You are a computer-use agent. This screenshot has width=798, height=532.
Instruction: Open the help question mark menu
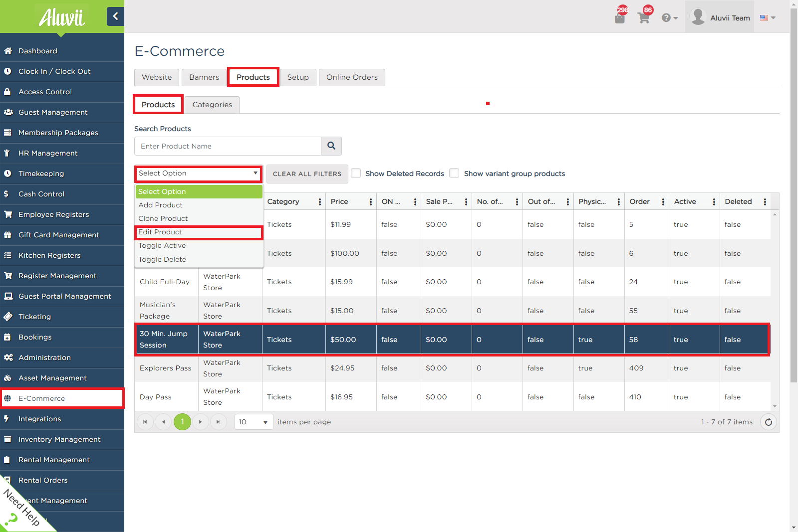[669, 18]
